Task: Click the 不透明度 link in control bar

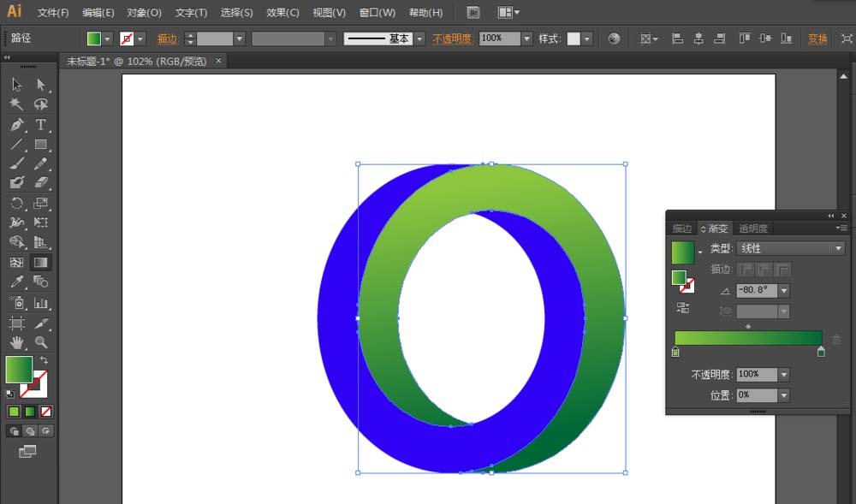Action: pos(452,39)
